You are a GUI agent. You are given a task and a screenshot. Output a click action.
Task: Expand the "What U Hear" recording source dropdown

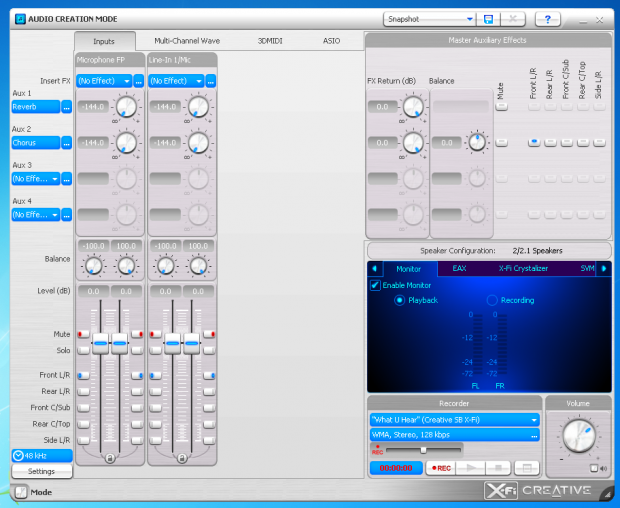pyautogui.click(x=535, y=420)
